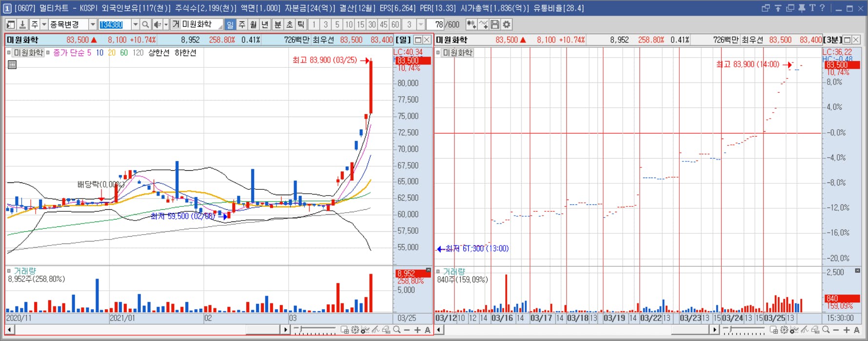This screenshot has height=341, width=868.
Task: Click the magnifier icon below the right chart
Action: pyautogui.click(x=826, y=330)
